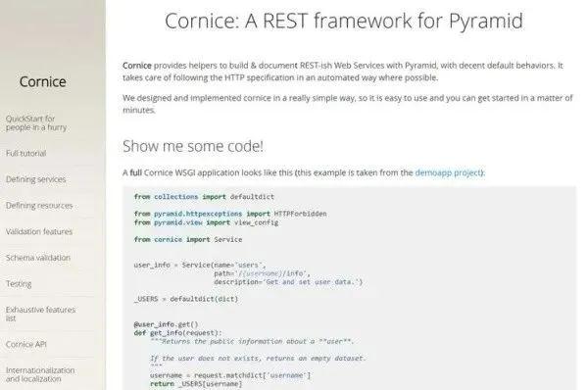Follow the demoapp project link

point(449,172)
